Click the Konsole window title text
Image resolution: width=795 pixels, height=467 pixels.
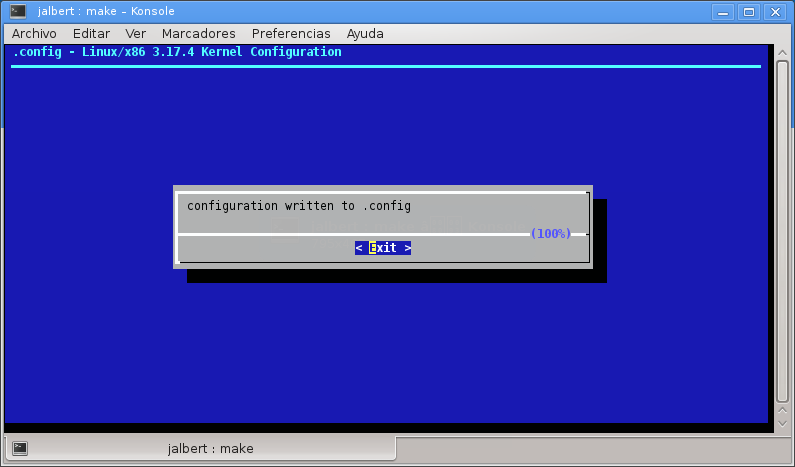point(105,11)
